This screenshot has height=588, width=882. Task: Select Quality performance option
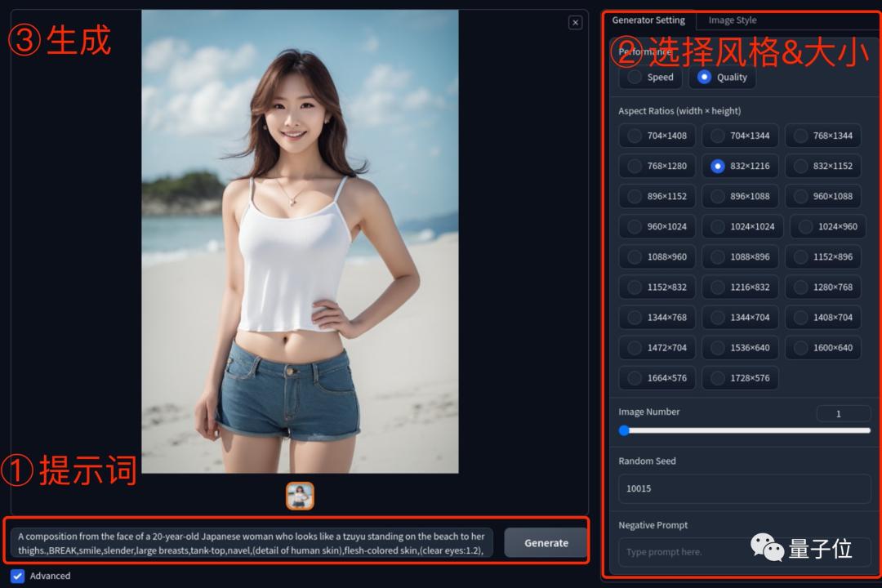tap(722, 77)
